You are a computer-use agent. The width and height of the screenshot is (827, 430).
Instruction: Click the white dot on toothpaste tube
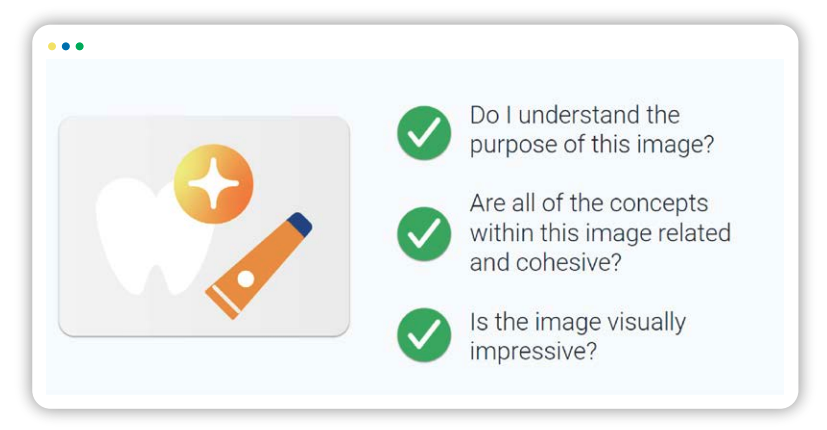tap(246, 279)
